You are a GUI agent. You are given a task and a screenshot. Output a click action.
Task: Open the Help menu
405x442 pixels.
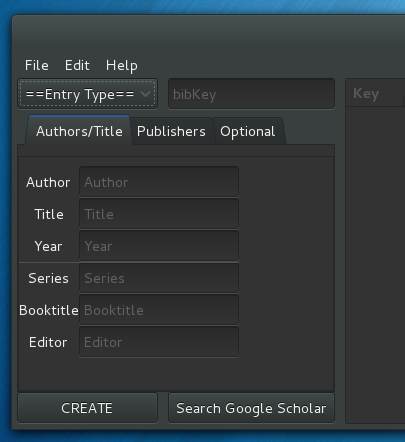click(122, 65)
